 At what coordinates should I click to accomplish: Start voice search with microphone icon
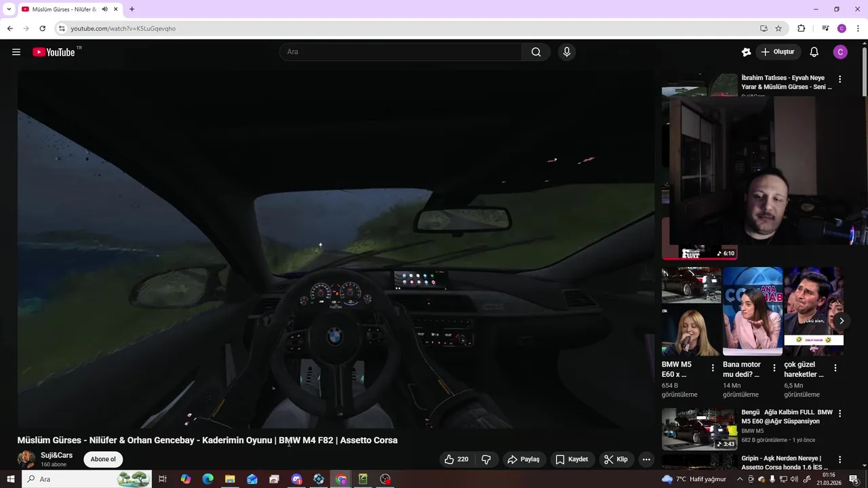pos(567,52)
